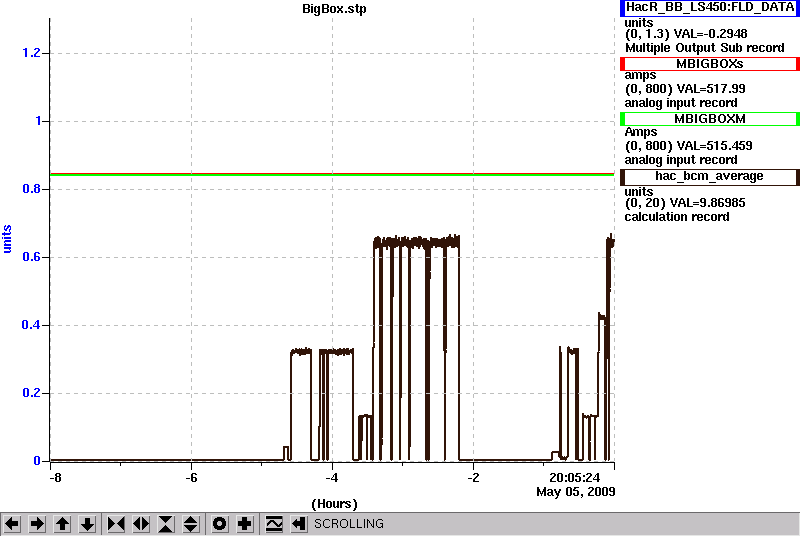This screenshot has width=800, height=536.
Task: Click the calculation record description
Action: (677, 217)
